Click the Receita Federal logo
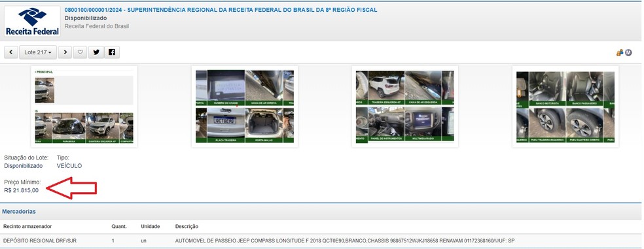 coord(32,21)
